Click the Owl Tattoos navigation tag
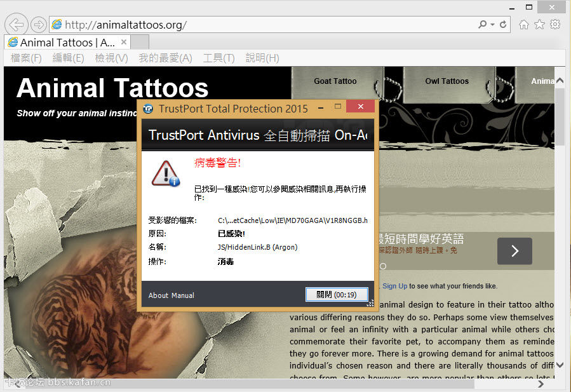Viewport: 571px width, 392px height. click(447, 81)
